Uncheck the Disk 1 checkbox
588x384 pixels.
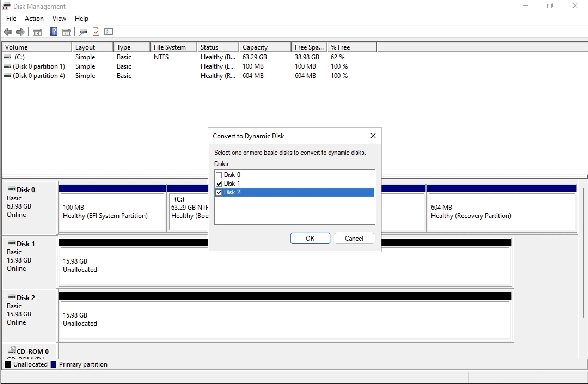219,184
